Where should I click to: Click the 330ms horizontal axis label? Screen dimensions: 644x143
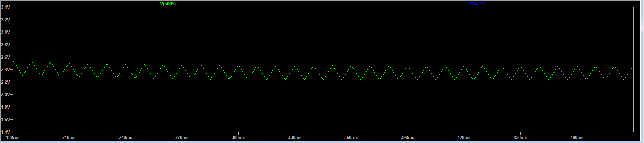[x=295, y=137]
